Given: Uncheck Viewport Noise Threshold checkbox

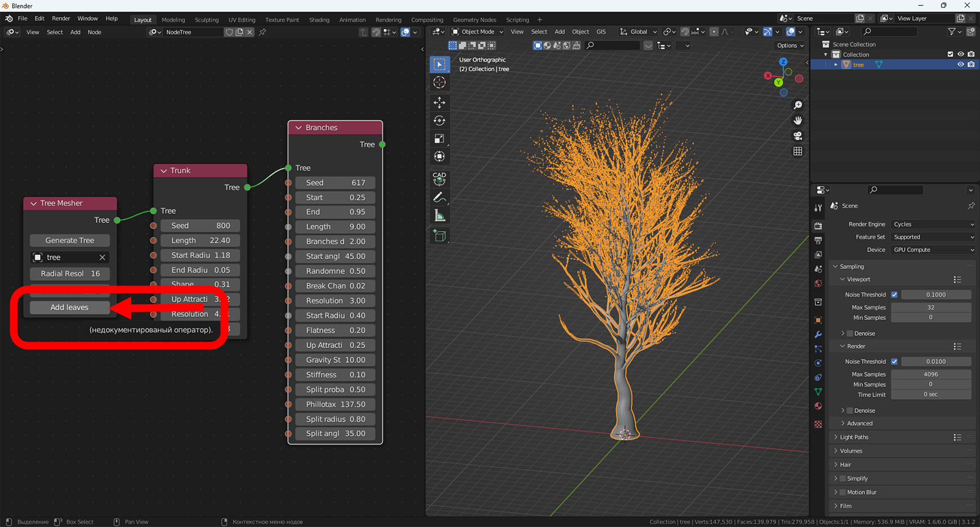Looking at the screenshot, I should click(894, 295).
